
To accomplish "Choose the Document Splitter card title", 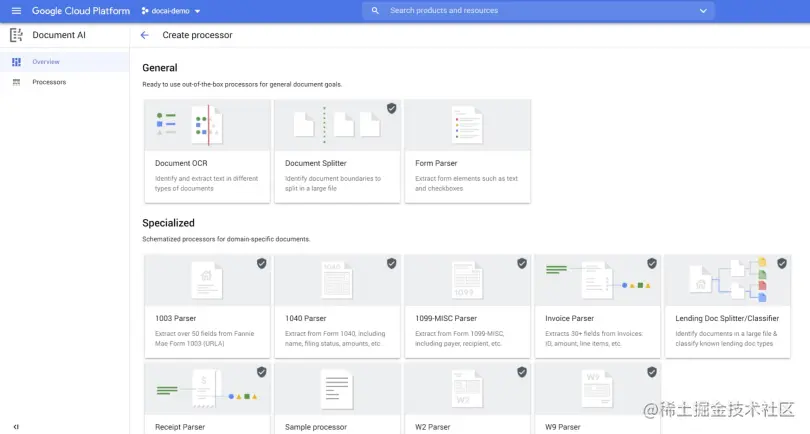I will (316, 163).
